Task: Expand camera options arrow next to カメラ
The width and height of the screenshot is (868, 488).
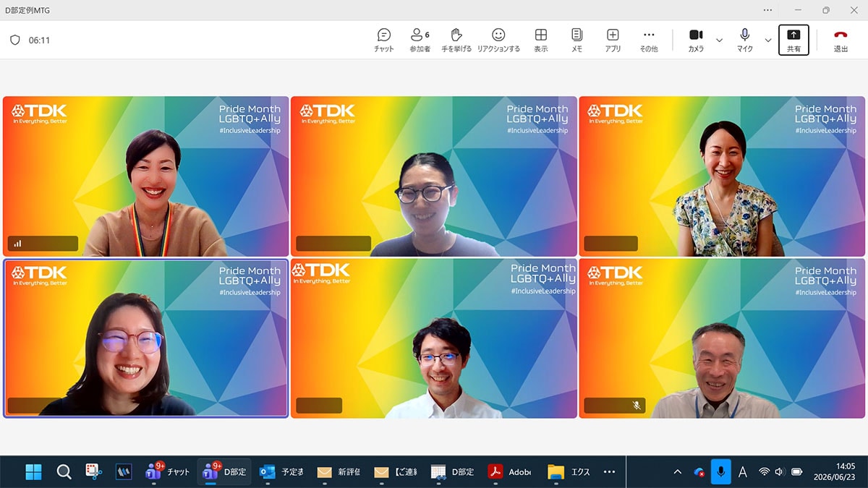Action: click(x=719, y=40)
